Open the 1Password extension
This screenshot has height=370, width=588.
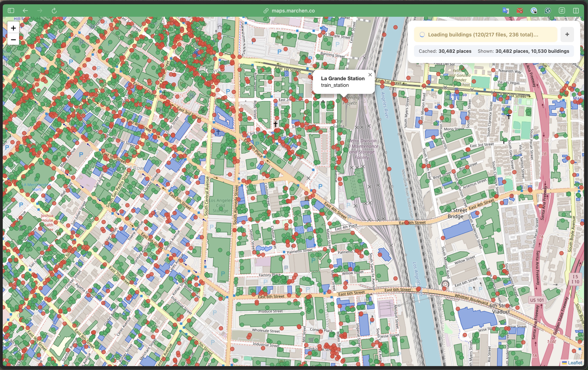[534, 11]
